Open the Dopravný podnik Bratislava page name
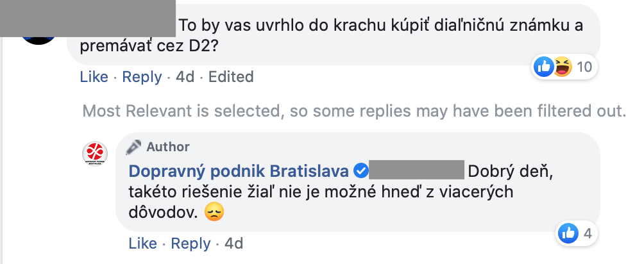The width and height of the screenshot is (644, 264). click(x=239, y=171)
